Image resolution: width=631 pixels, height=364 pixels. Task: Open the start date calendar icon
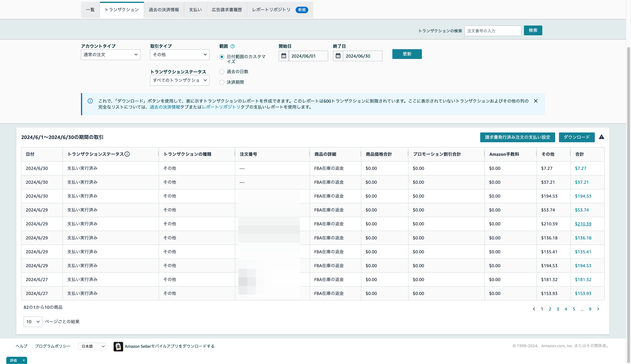tap(284, 56)
